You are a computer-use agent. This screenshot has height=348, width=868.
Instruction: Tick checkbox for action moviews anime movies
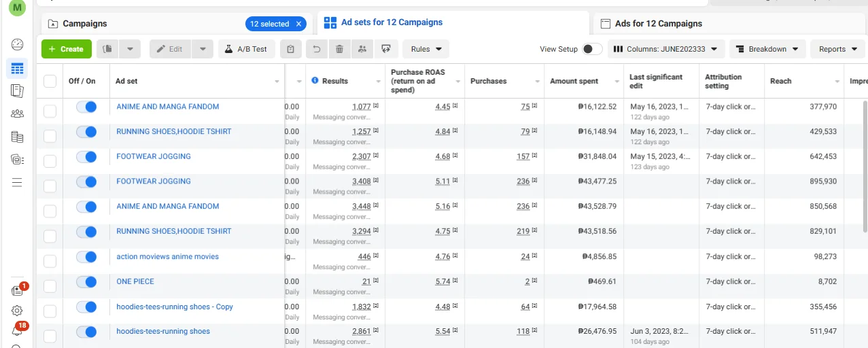[50, 261]
